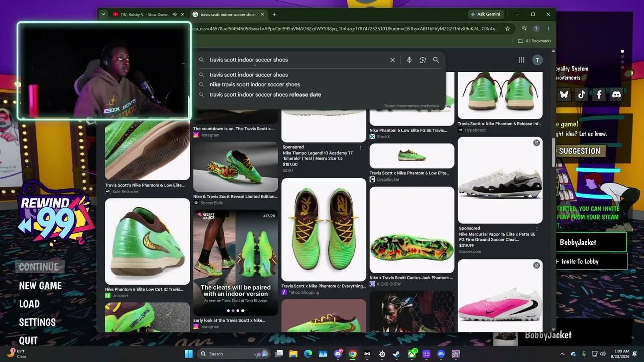The image size is (644, 362).
Task: Open Chrome's media controls icon
Action: coord(524,29)
